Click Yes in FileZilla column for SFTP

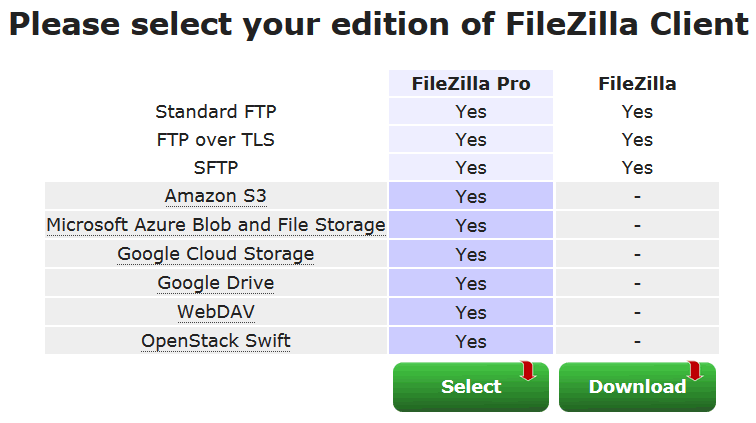(637, 167)
